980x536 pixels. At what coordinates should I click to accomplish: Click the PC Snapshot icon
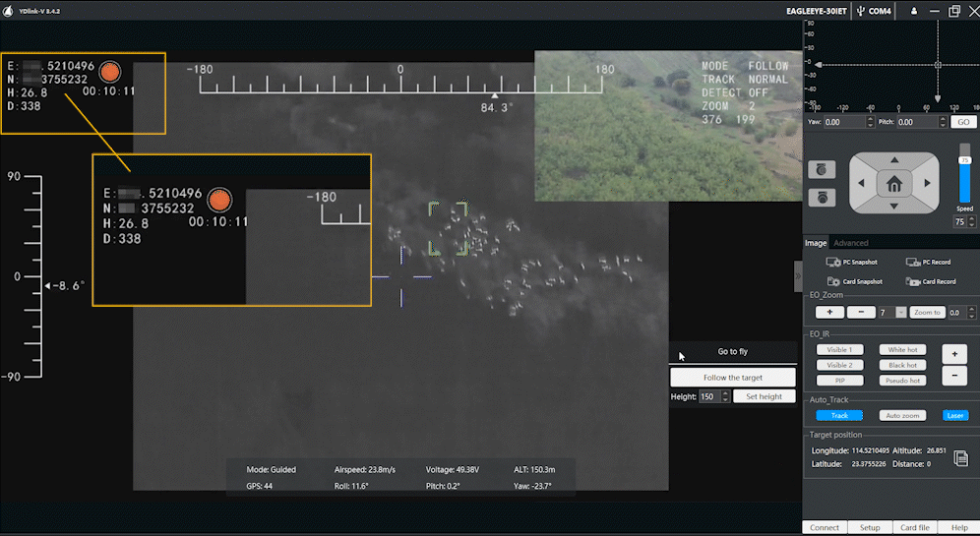tap(834, 263)
